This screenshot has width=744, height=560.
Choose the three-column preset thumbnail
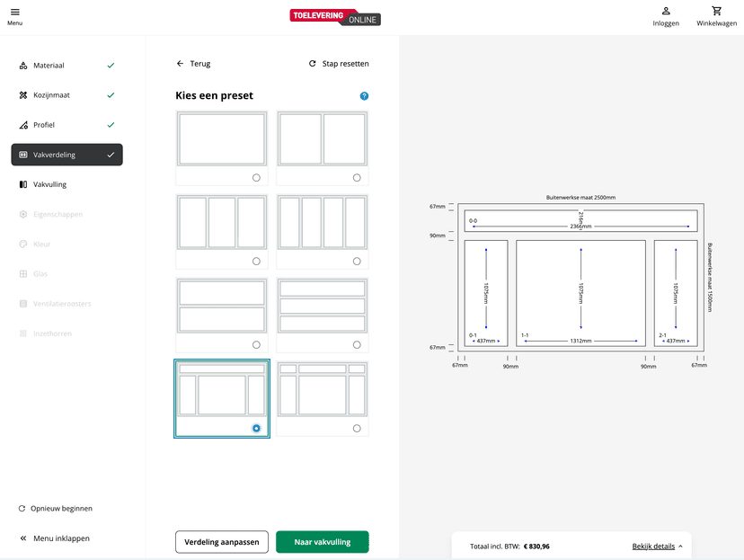(221, 223)
